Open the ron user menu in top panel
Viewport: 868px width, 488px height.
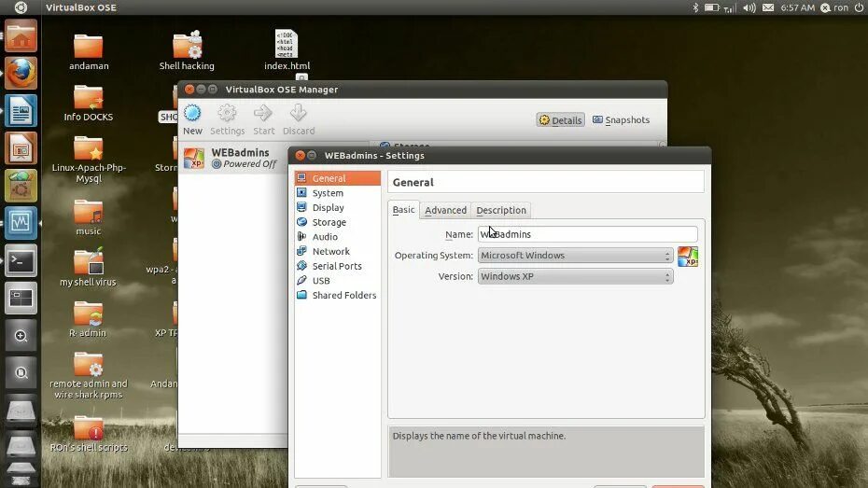tap(834, 7)
